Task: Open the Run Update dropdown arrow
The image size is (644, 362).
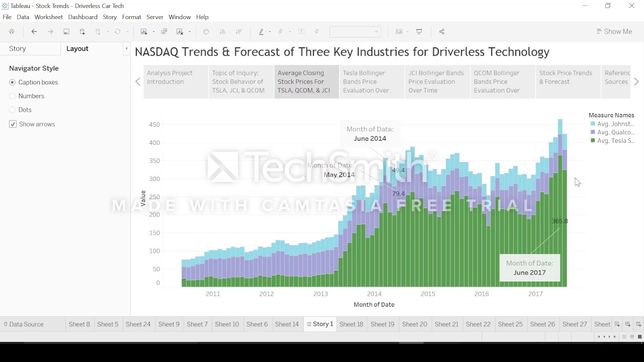Action: (x=127, y=32)
